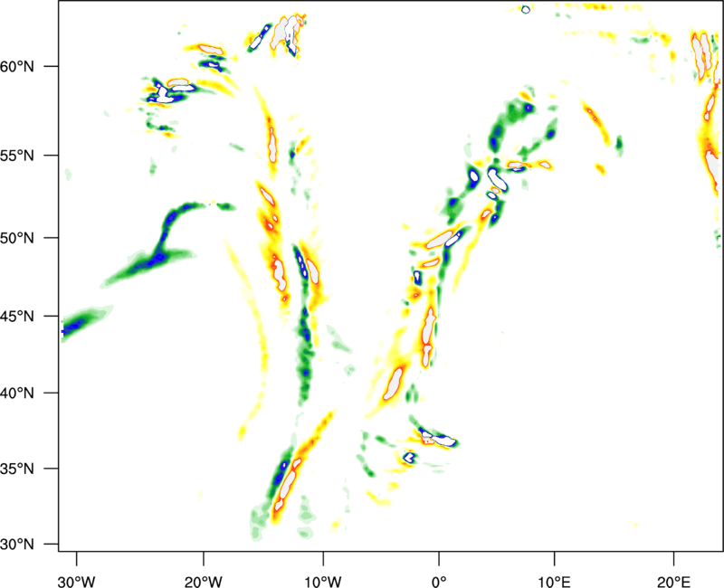
Task: Click the 10°E longitude label
Action: [x=554, y=582]
